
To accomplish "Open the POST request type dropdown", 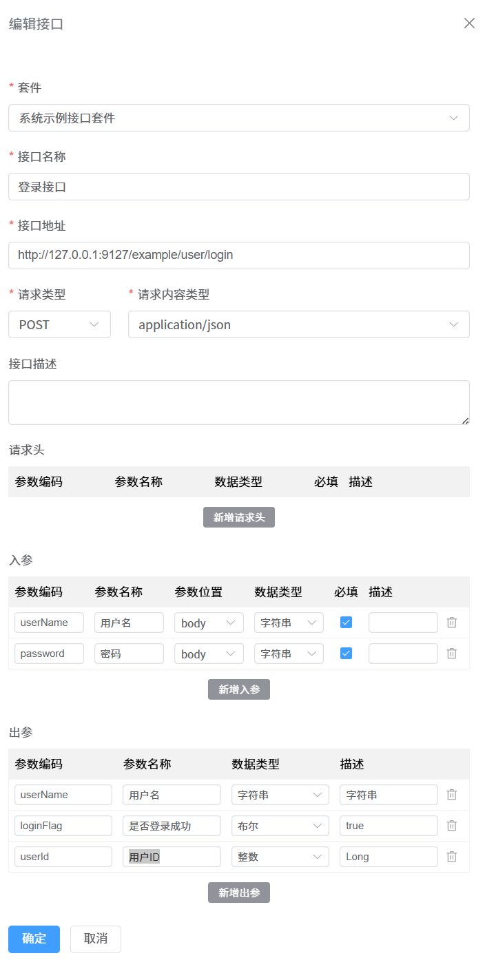I will 59,324.
